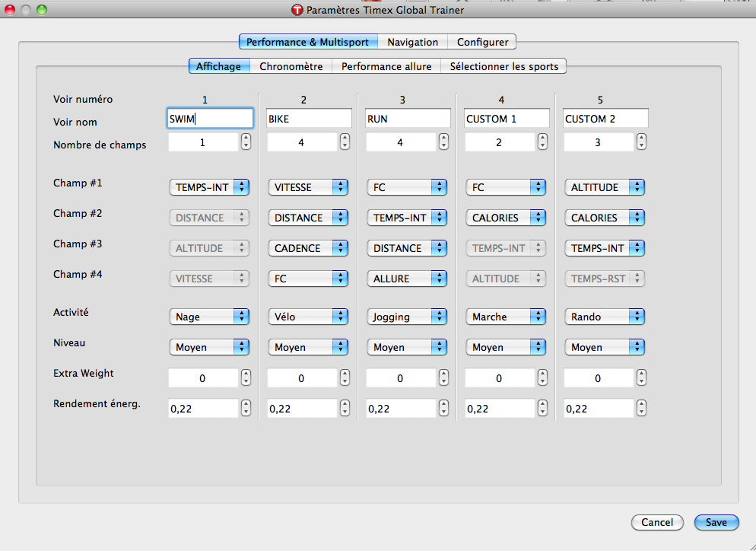
Task: Select the Sélectionner les sports tab
Action: coord(503,66)
